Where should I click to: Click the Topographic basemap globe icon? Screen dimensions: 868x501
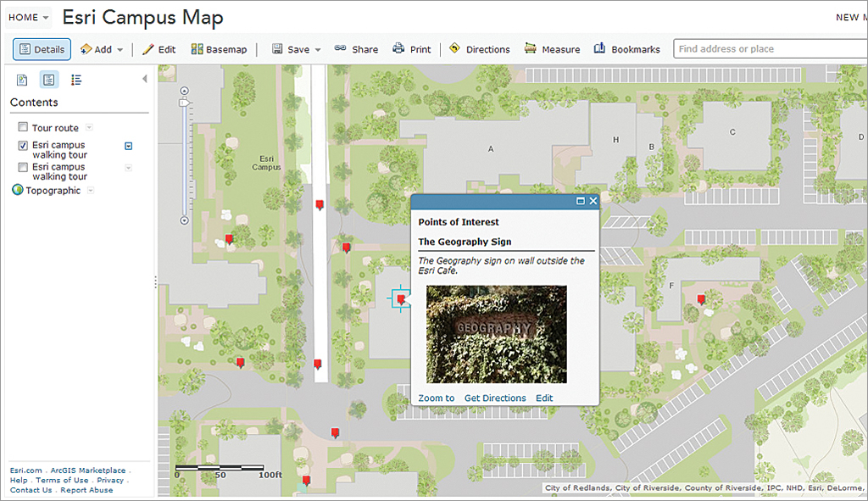pyautogui.click(x=17, y=191)
